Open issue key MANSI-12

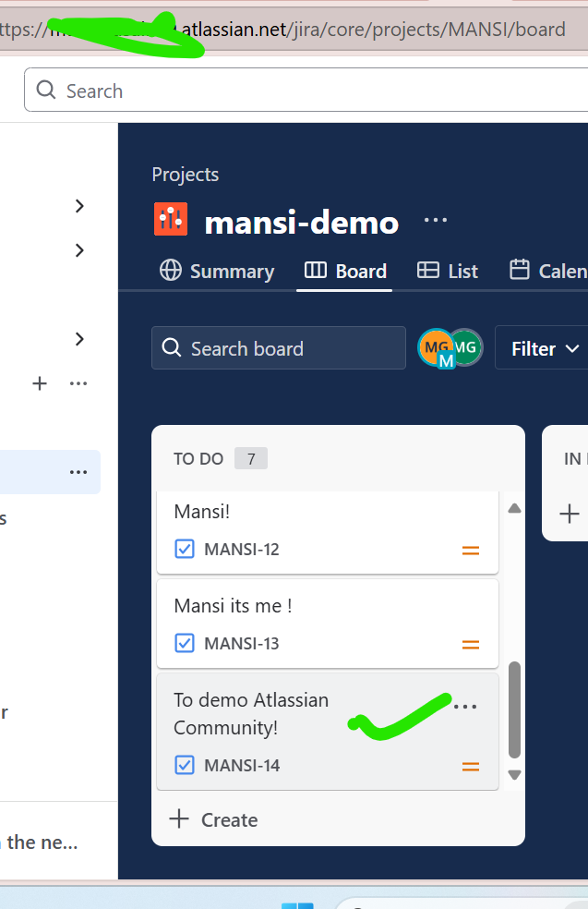pyautogui.click(x=242, y=549)
